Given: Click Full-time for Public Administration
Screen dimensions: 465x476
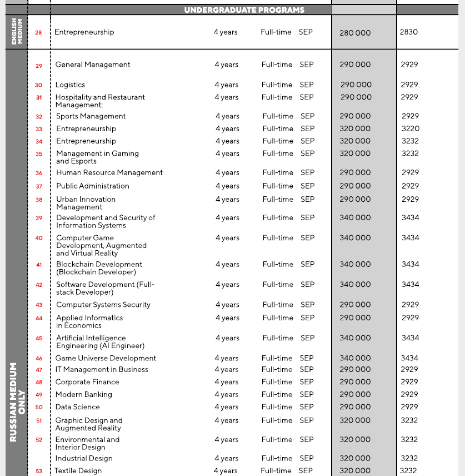Looking at the screenshot, I should coord(278,186).
